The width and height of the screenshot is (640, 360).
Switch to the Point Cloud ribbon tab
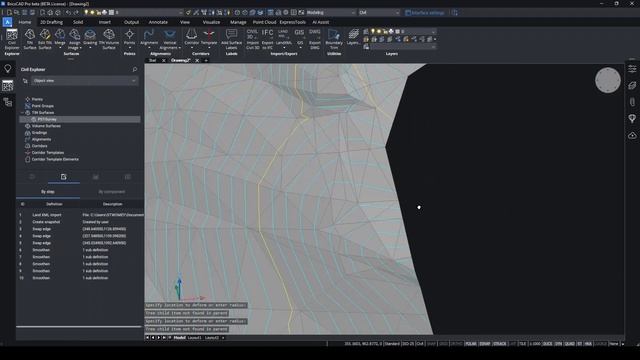pyautogui.click(x=264, y=22)
